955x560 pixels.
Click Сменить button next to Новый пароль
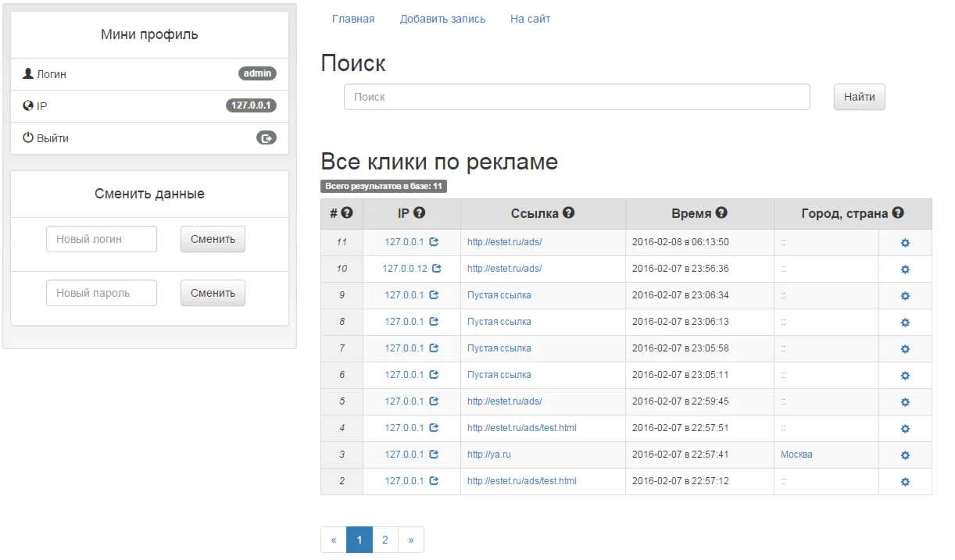[x=213, y=293]
